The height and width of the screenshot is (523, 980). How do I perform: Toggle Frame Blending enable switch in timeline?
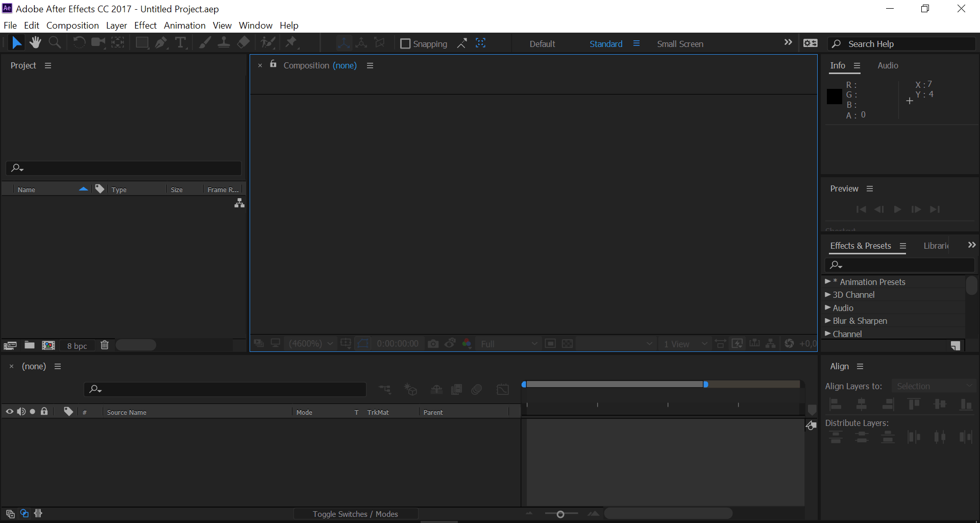pos(456,390)
